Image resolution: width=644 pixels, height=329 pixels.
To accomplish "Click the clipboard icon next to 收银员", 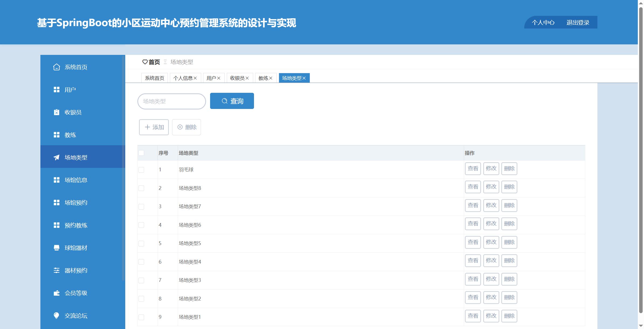I will click(x=57, y=112).
